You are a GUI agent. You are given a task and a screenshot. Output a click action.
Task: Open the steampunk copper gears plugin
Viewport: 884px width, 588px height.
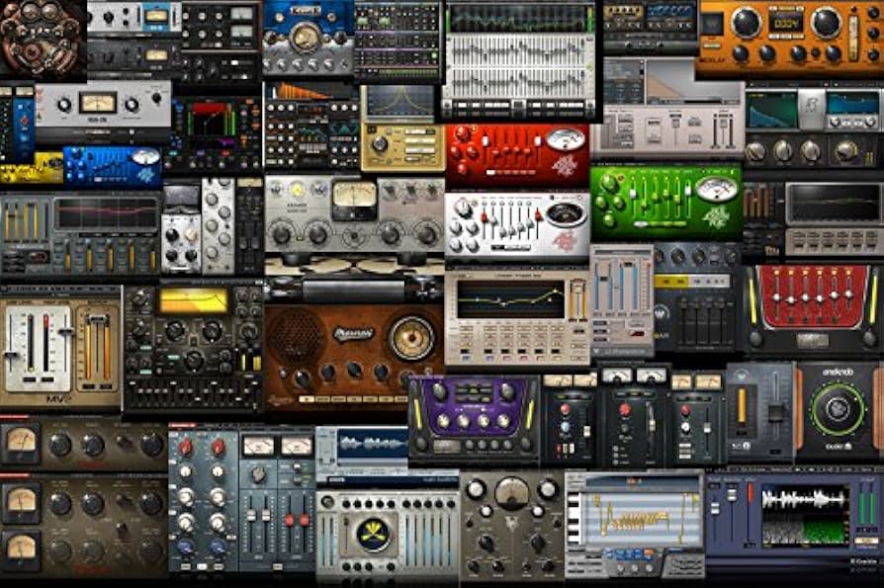(x=43, y=39)
